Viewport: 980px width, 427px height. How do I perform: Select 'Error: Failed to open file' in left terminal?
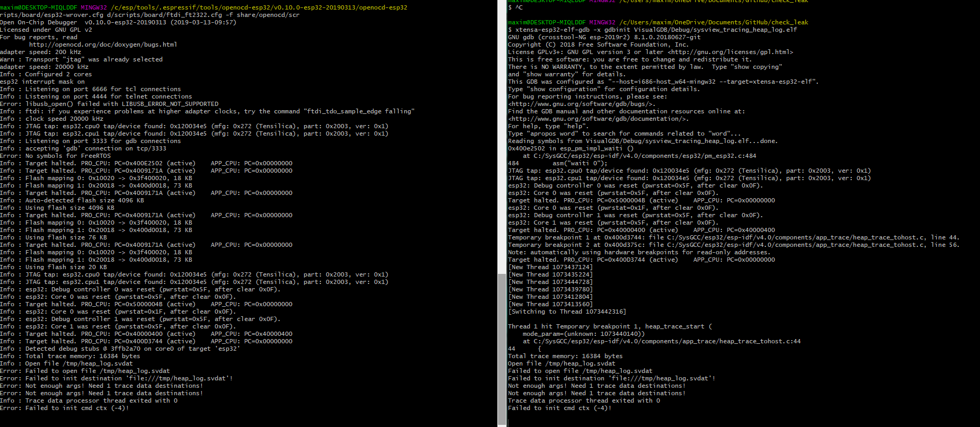click(x=85, y=371)
